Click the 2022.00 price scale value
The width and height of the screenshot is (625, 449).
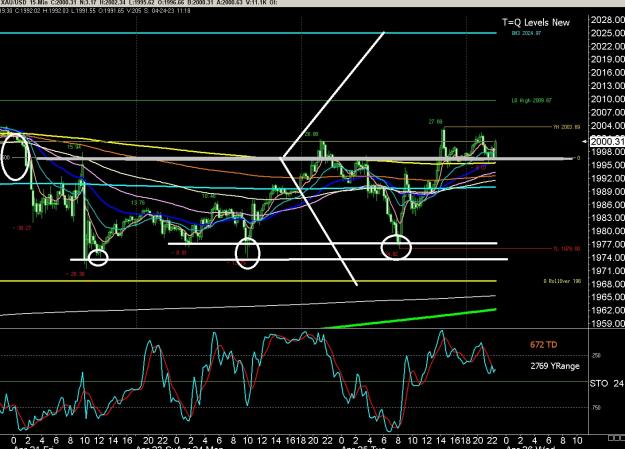pyautogui.click(x=607, y=47)
